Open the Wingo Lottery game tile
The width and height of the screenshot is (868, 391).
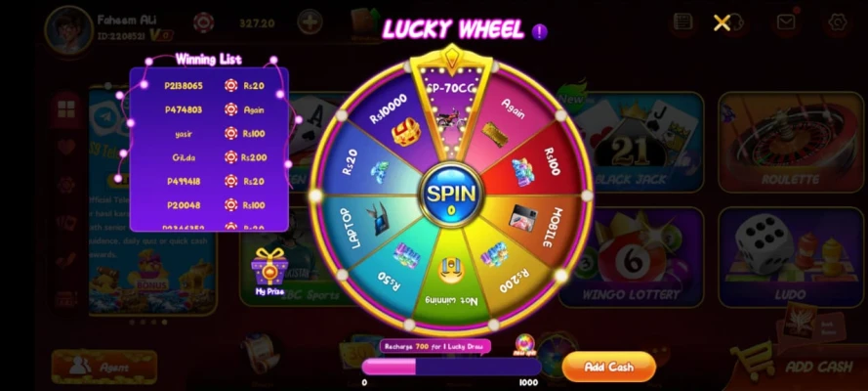[x=631, y=257]
